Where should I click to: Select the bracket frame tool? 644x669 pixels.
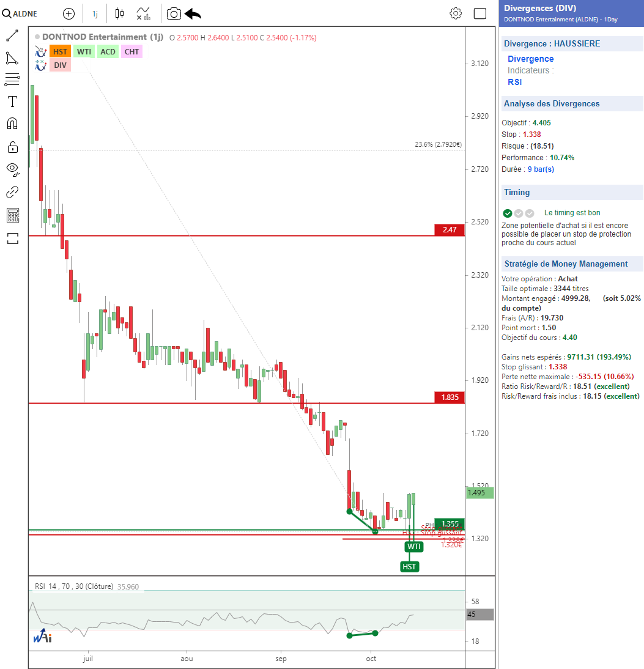click(x=13, y=238)
